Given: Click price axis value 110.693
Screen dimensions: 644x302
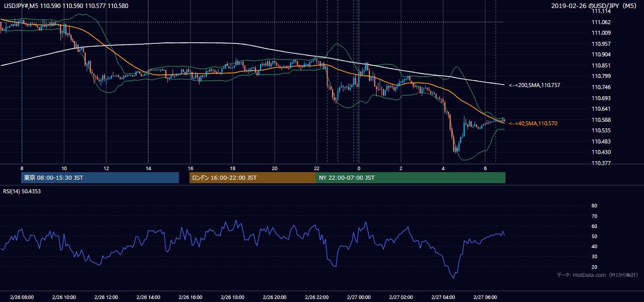Looking at the screenshot, I should [601, 98].
